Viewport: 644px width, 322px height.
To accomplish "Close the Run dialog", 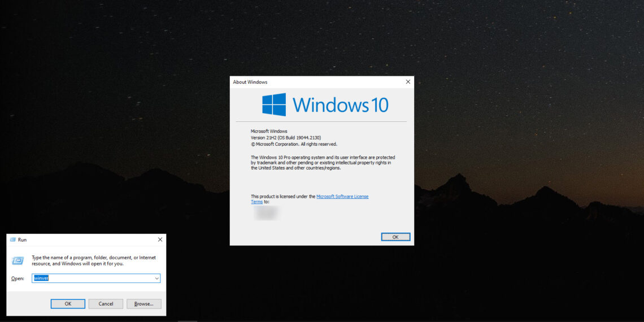I will pyautogui.click(x=160, y=240).
